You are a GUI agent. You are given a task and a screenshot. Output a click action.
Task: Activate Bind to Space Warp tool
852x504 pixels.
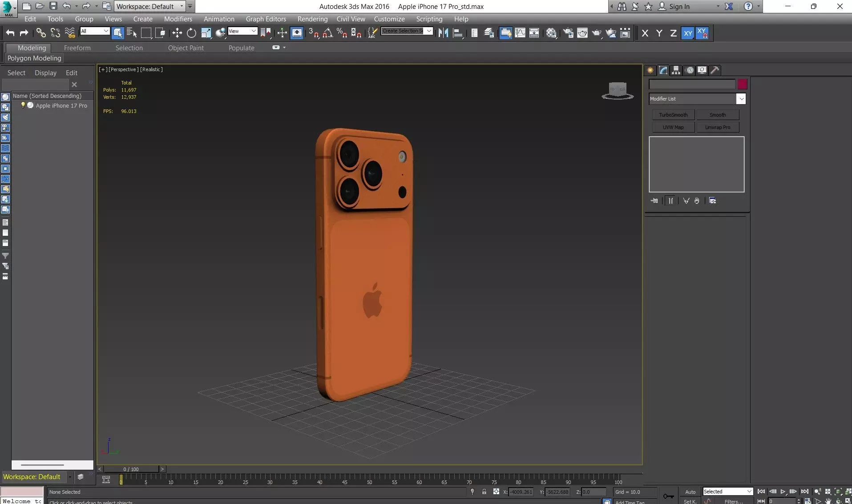coord(70,33)
